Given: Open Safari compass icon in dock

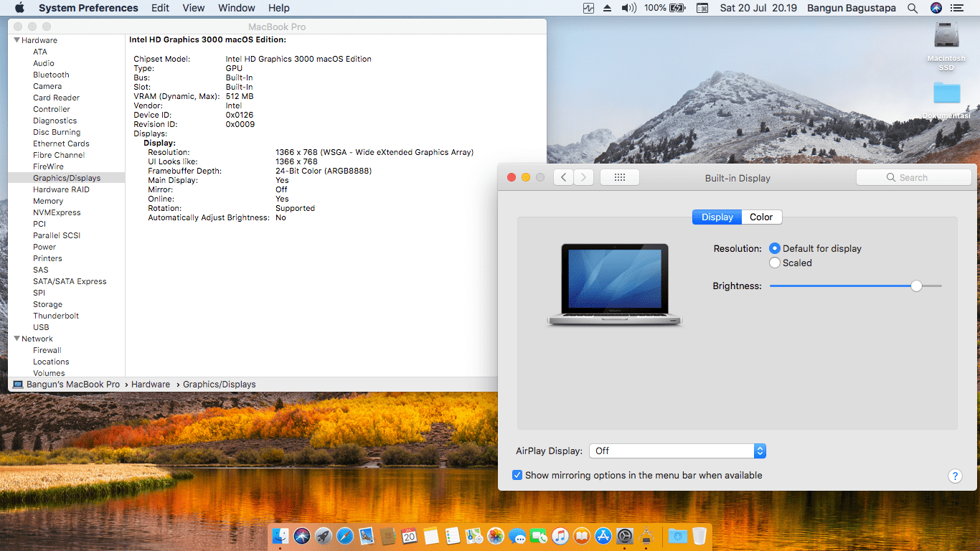Looking at the screenshot, I should pyautogui.click(x=345, y=535).
